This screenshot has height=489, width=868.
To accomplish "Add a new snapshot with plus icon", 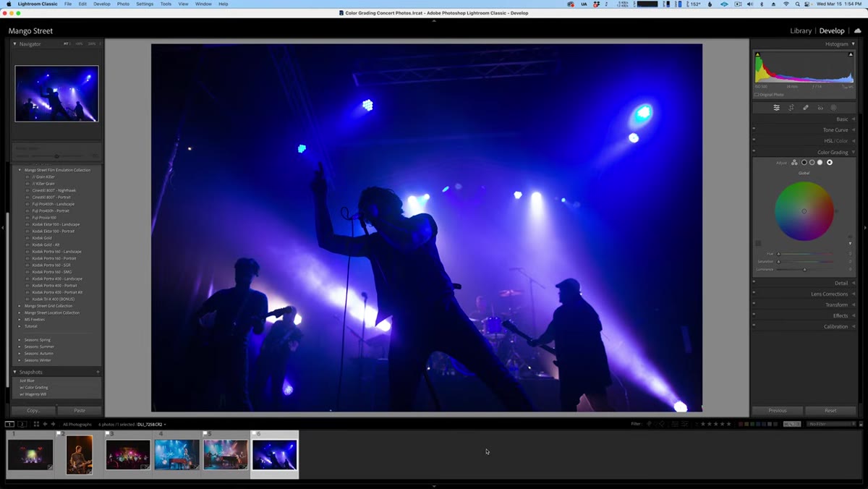I will tap(98, 372).
